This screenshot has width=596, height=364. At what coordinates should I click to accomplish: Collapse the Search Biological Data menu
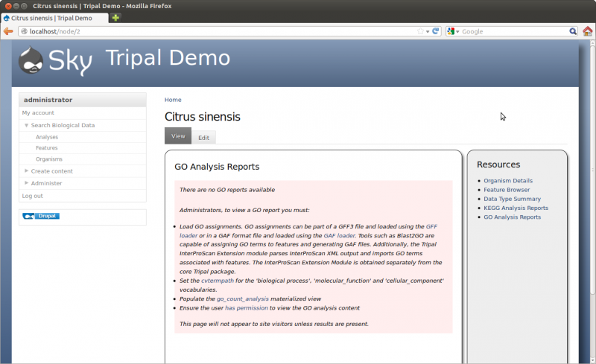[63, 125]
